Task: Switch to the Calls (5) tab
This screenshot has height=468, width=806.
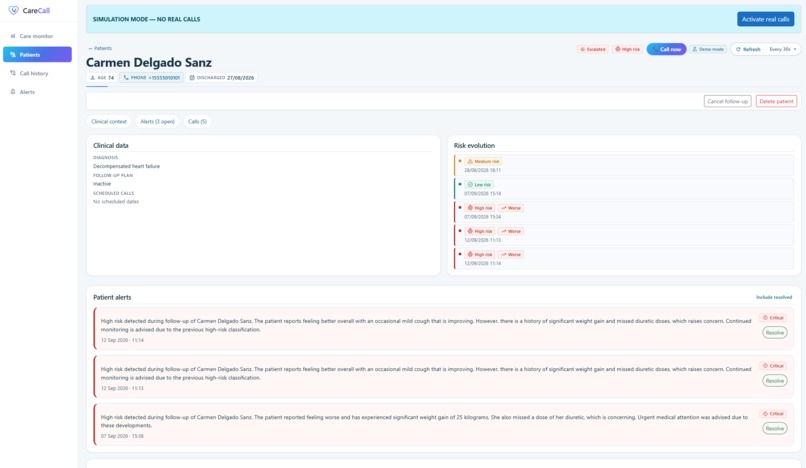Action: tap(197, 121)
